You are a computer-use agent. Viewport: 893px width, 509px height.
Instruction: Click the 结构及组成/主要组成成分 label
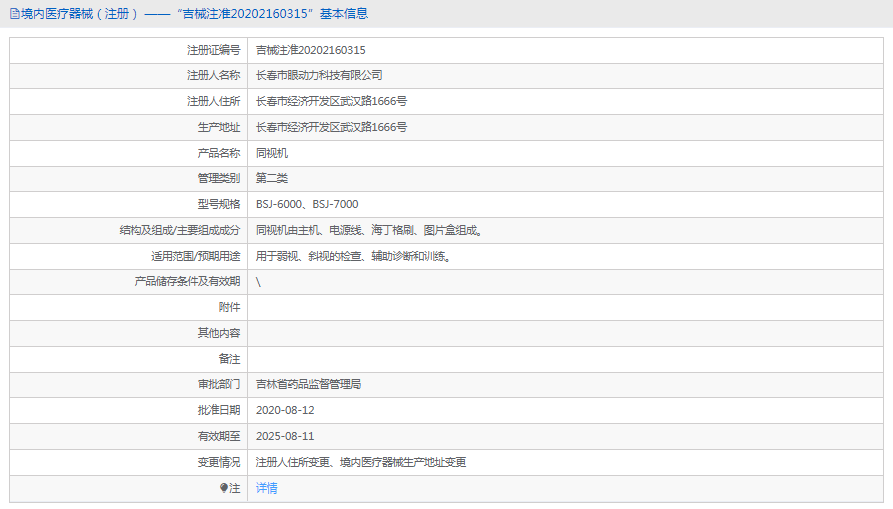pos(180,230)
